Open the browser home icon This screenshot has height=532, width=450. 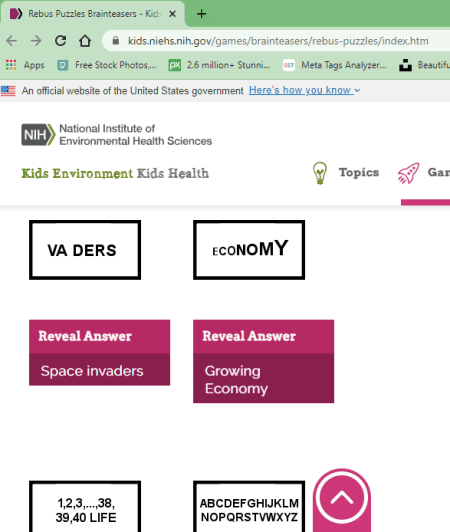85,41
